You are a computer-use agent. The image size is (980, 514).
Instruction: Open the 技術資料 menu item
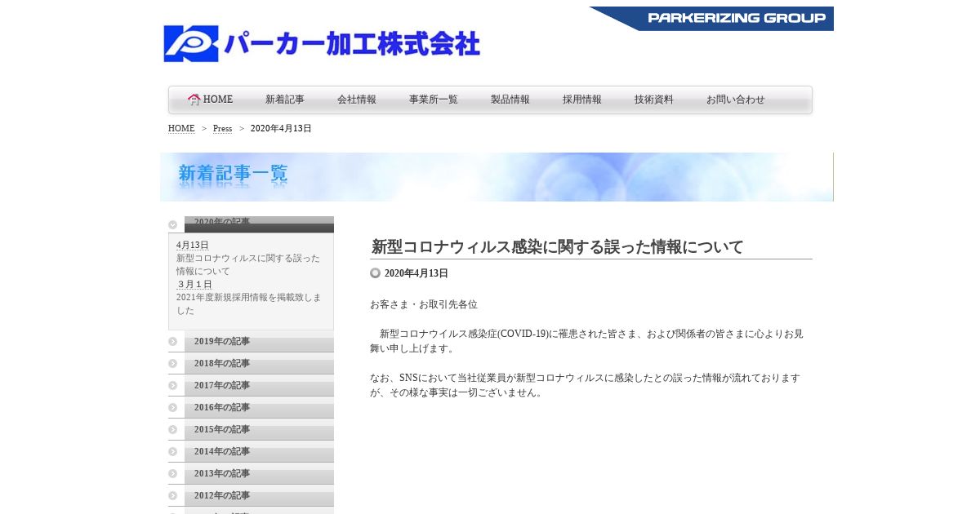(x=654, y=100)
